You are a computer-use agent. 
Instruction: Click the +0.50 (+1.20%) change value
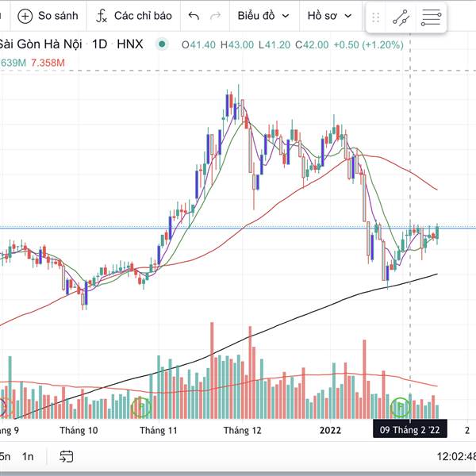369,45
